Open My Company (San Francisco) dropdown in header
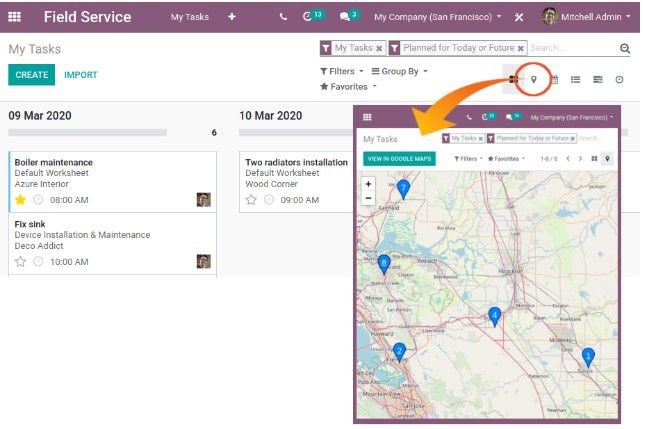This screenshot has height=429, width=645. [437, 17]
